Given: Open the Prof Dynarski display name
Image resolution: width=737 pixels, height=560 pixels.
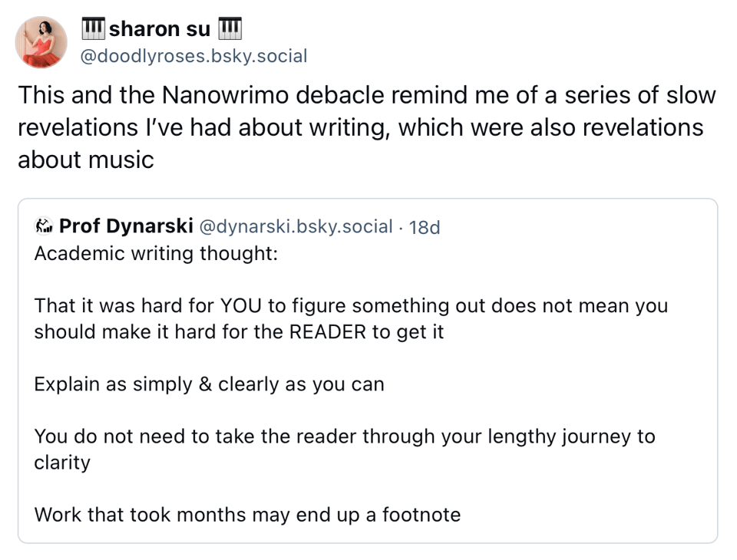Looking at the screenshot, I should 126,226.
